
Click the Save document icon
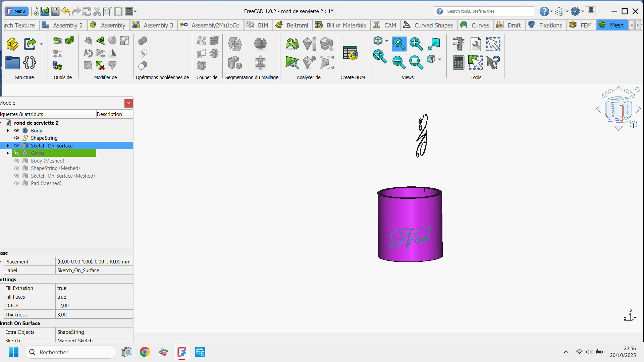(55, 11)
